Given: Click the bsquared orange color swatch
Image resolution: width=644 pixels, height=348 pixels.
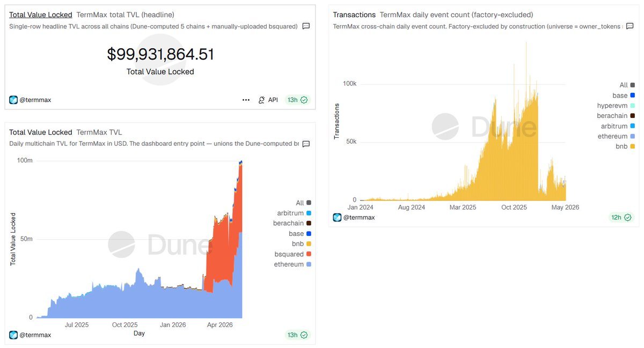Looking at the screenshot, I should point(309,254).
